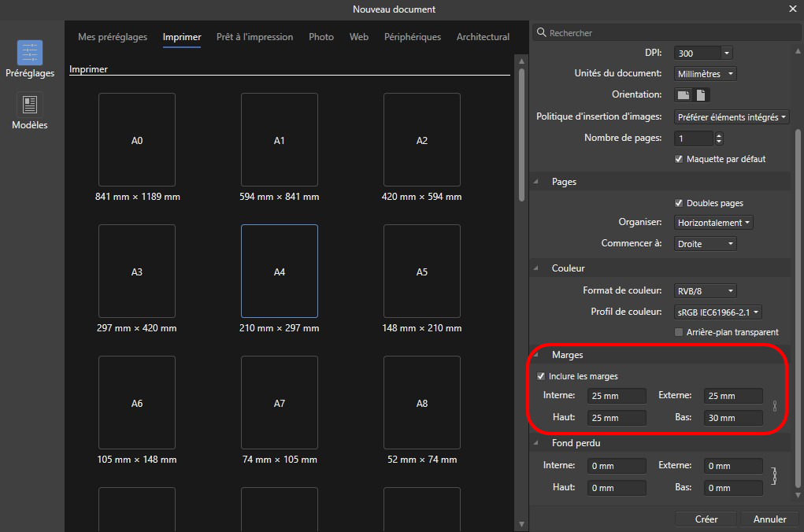The width and height of the screenshot is (804, 532).
Task: Switch to Mes préréglages tab
Action: click(113, 37)
